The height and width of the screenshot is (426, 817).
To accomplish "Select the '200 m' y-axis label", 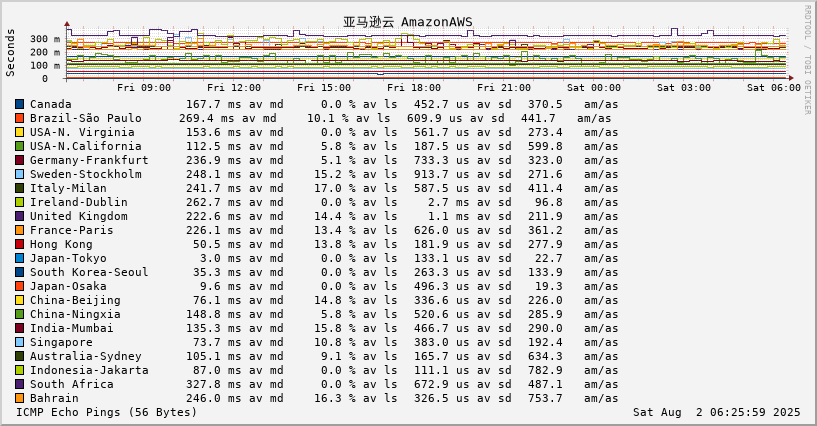I will (x=45, y=52).
